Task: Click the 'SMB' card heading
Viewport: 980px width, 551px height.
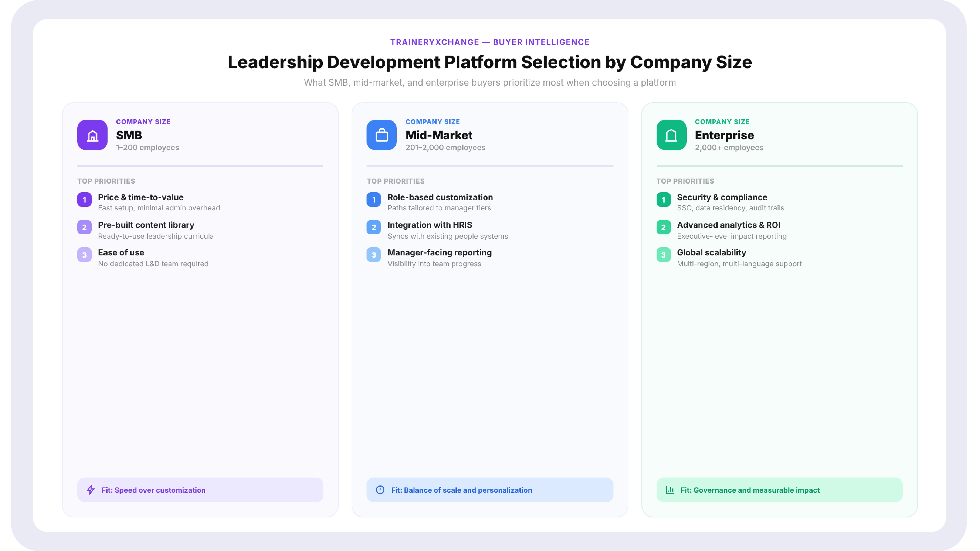Action: (x=129, y=135)
